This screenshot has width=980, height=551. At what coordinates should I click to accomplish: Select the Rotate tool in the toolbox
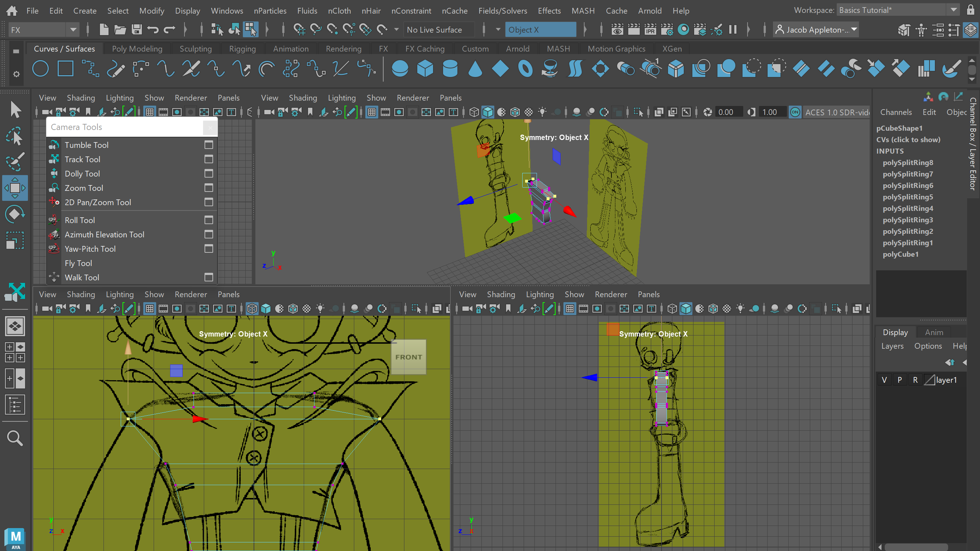coord(14,214)
